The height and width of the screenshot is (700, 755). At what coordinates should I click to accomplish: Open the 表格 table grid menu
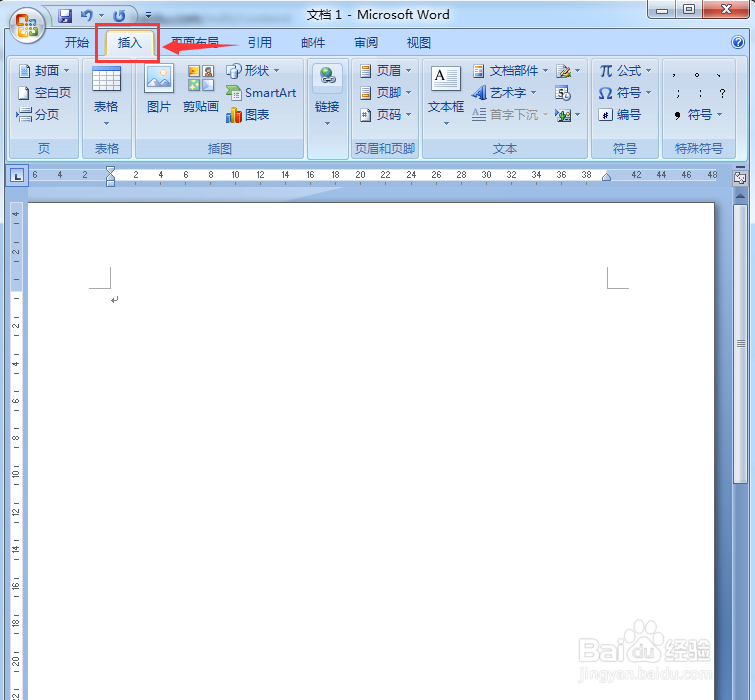106,96
